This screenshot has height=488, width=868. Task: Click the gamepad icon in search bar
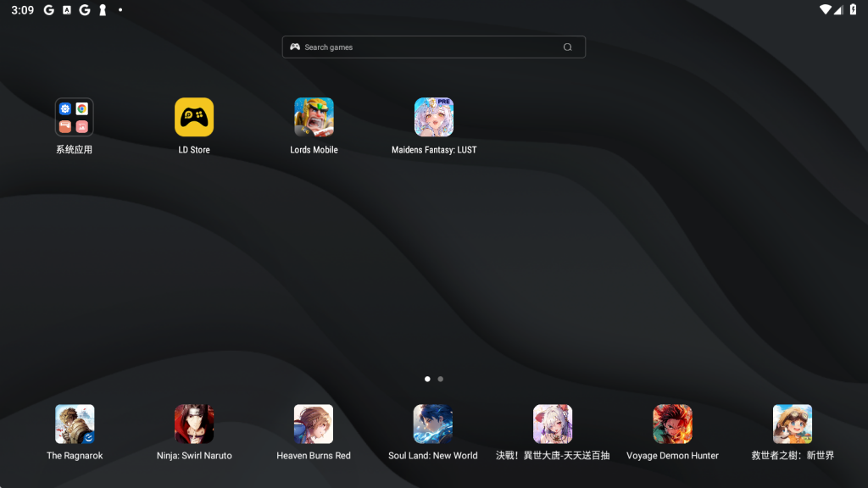(x=295, y=47)
